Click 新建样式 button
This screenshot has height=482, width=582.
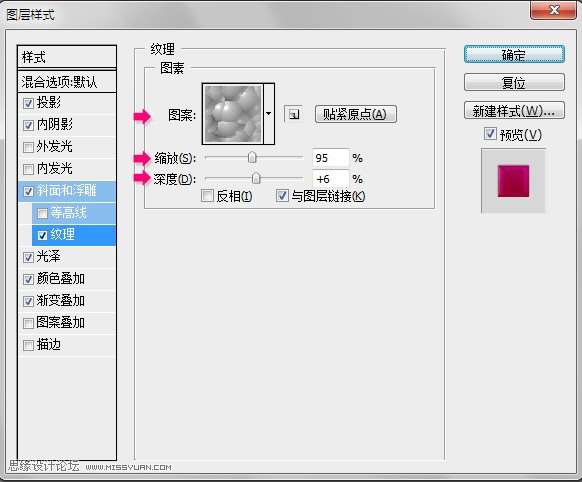click(x=514, y=110)
